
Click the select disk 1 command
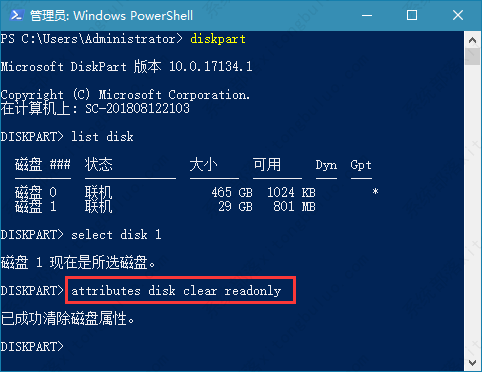[x=116, y=235]
